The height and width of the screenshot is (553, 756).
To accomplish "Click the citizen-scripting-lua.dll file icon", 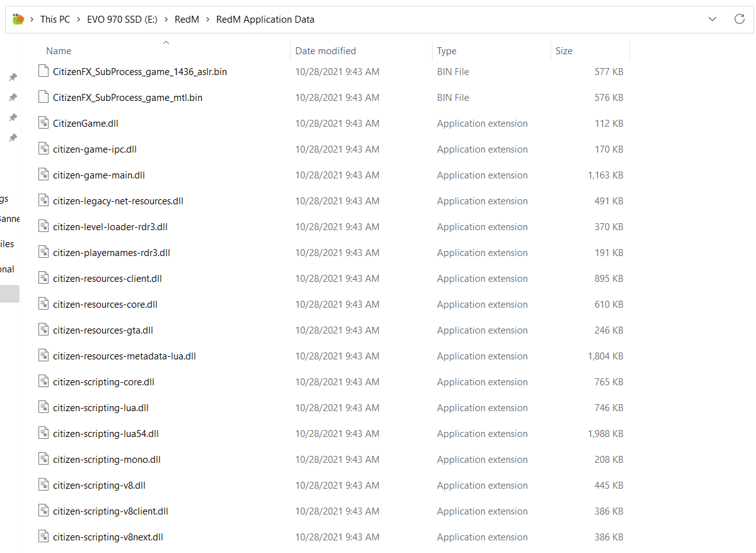I will (44, 407).
